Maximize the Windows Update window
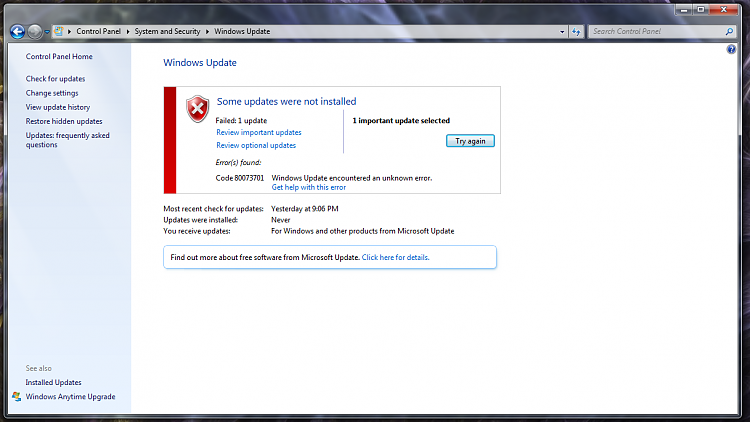The image size is (750, 422). tap(701, 9)
